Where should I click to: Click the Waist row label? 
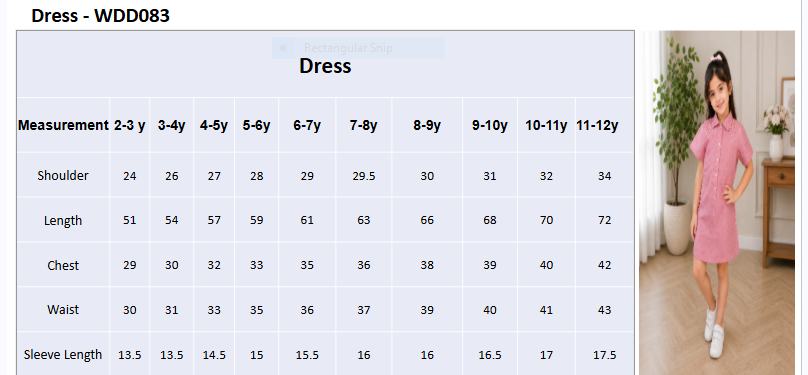pyautogui.click(x=63, y=310)
